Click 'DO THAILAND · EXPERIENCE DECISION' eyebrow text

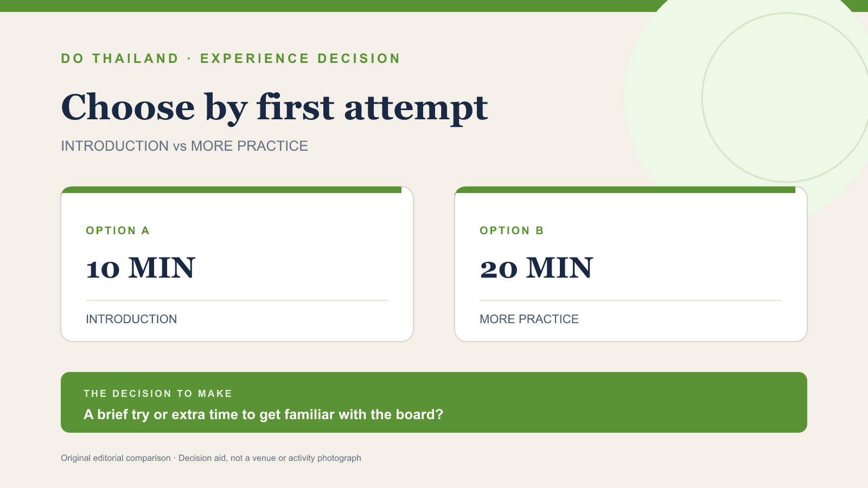[x=231, y=59]
